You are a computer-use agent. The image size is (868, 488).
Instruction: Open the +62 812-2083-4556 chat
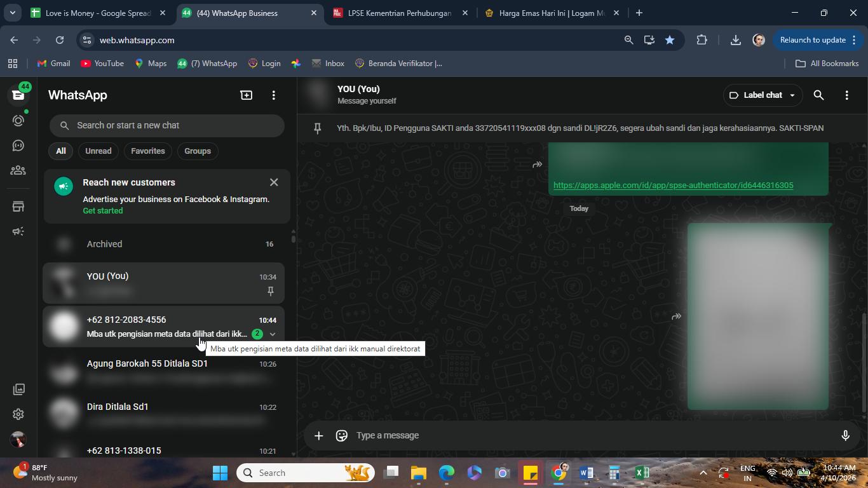click(164, 327)
